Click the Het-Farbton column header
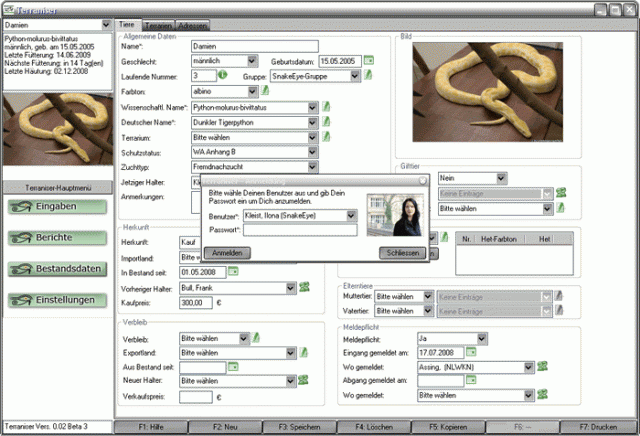This screenshot has width=640, height=436. pyautogui.click(x=499, y=239)
